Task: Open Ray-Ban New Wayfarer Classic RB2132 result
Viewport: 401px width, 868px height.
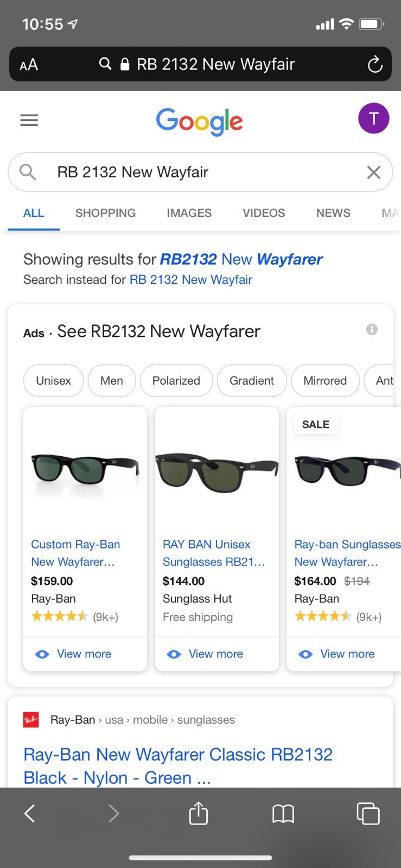Action: 178,766
